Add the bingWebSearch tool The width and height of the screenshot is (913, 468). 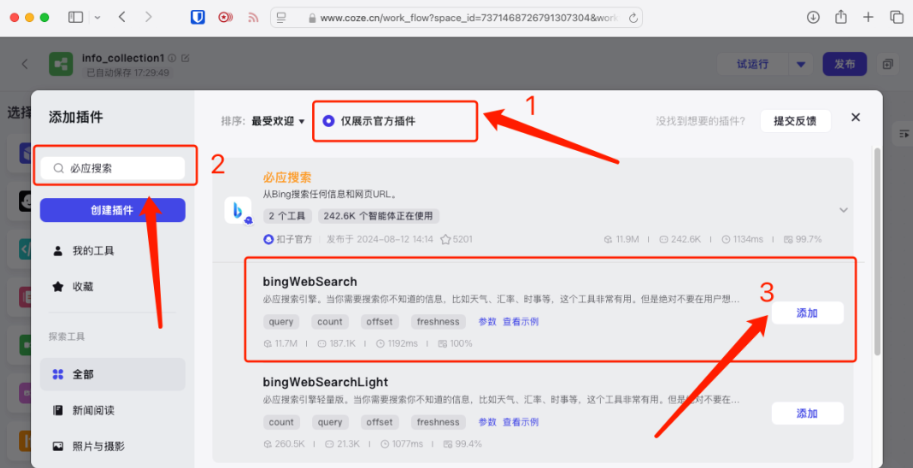click(807, 313)
